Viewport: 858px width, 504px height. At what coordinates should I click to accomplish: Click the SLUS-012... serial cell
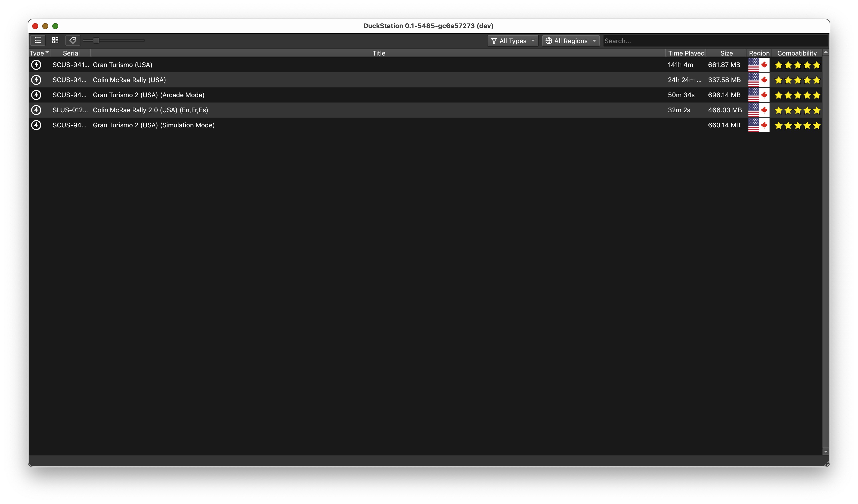pyautogui.click(x=70, y=110)
